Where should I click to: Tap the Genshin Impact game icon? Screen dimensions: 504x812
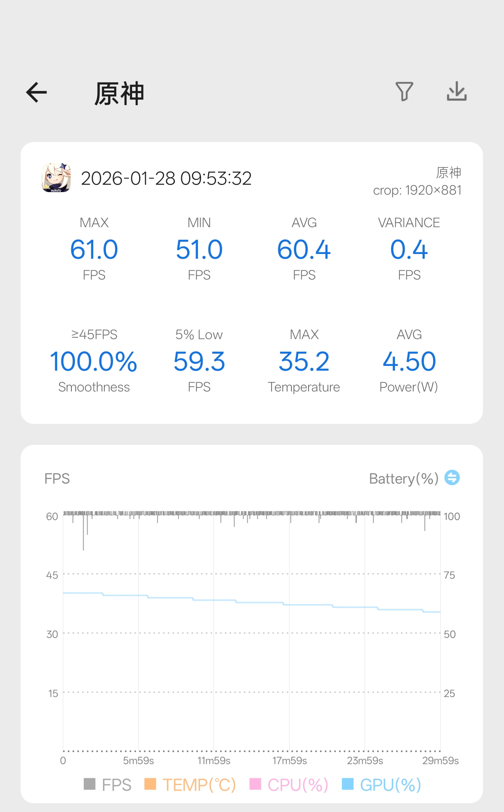(56, 178)
